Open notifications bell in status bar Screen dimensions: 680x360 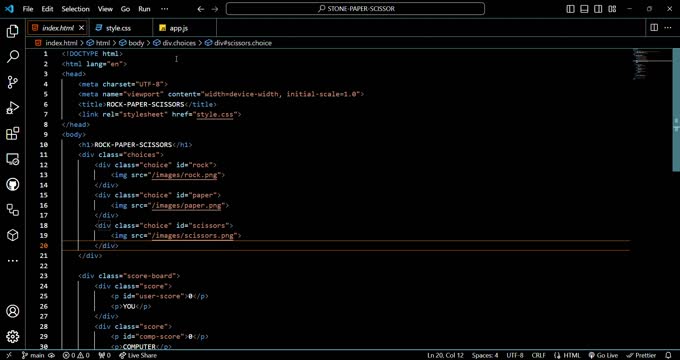coord(668,355)
